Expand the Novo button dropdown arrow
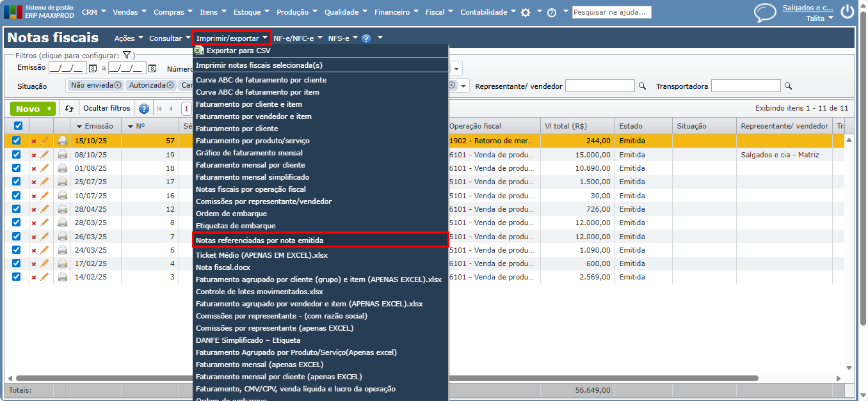 [x=49, y=109]
